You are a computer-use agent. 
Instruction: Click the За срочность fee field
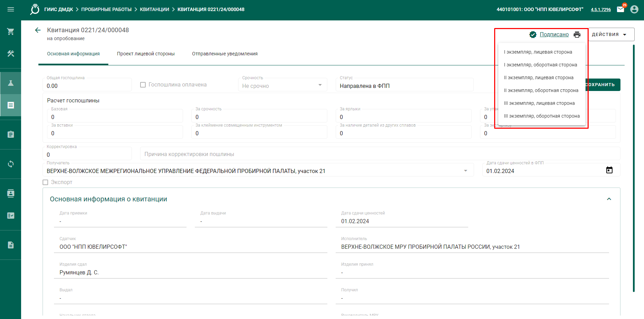(x=259, y=116)
